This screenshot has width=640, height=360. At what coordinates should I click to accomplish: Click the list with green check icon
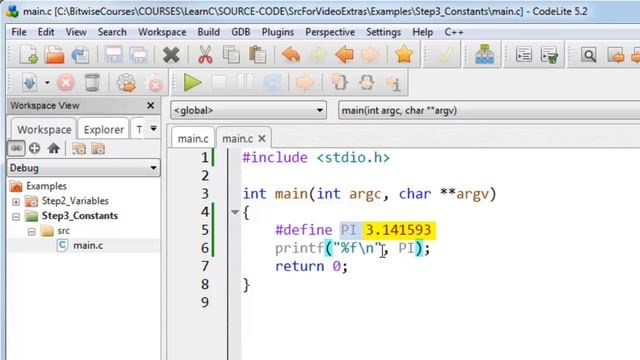click(549, 55)
